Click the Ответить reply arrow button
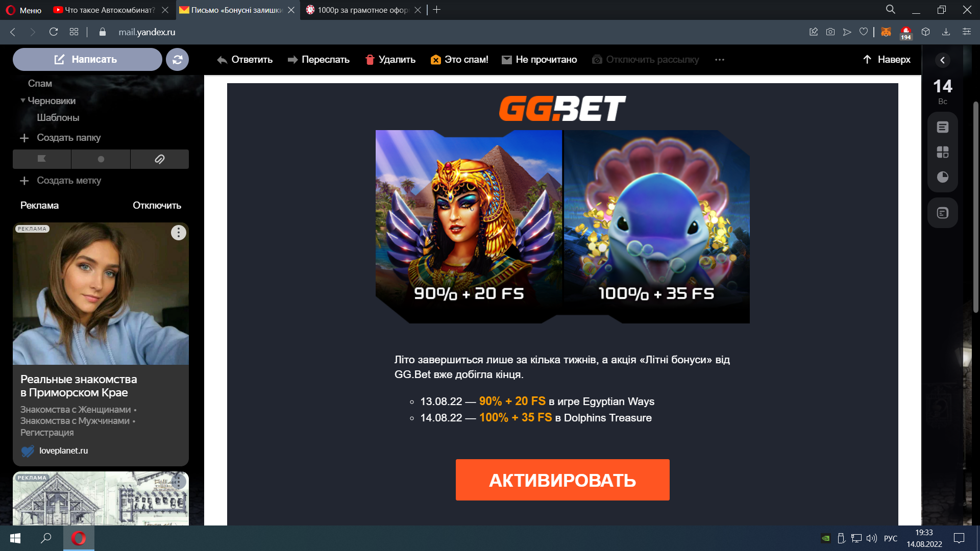The image size is (980, 551). point(244,60)
